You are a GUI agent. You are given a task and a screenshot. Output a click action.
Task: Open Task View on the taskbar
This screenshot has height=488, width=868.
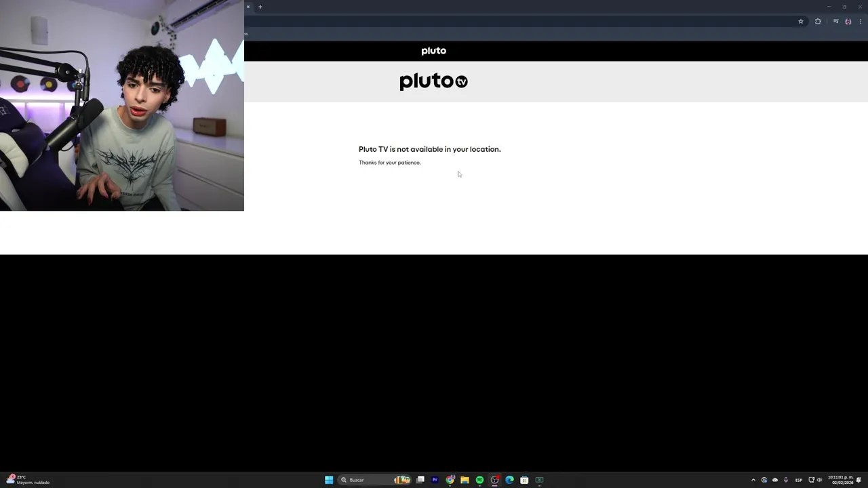click(420, 480)
